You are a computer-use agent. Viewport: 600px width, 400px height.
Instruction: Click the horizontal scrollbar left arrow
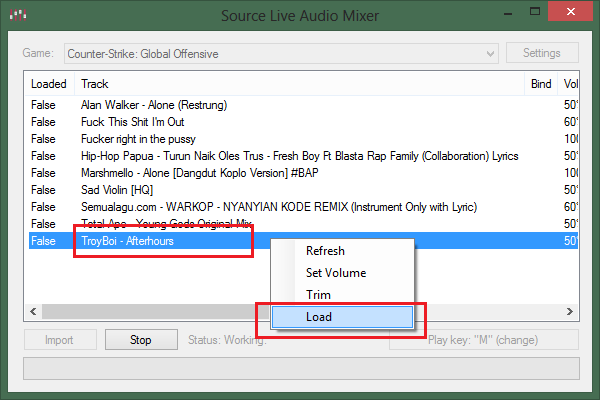coord(33,312)
